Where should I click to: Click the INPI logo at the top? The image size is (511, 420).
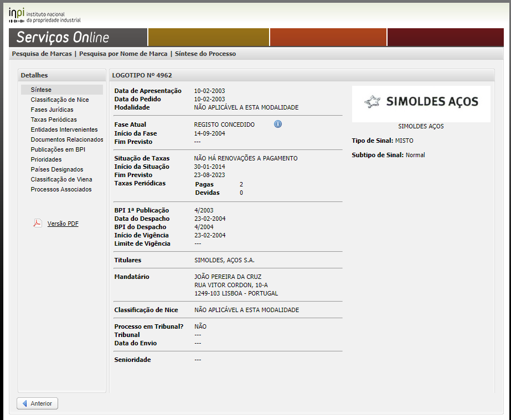point(45,15)
